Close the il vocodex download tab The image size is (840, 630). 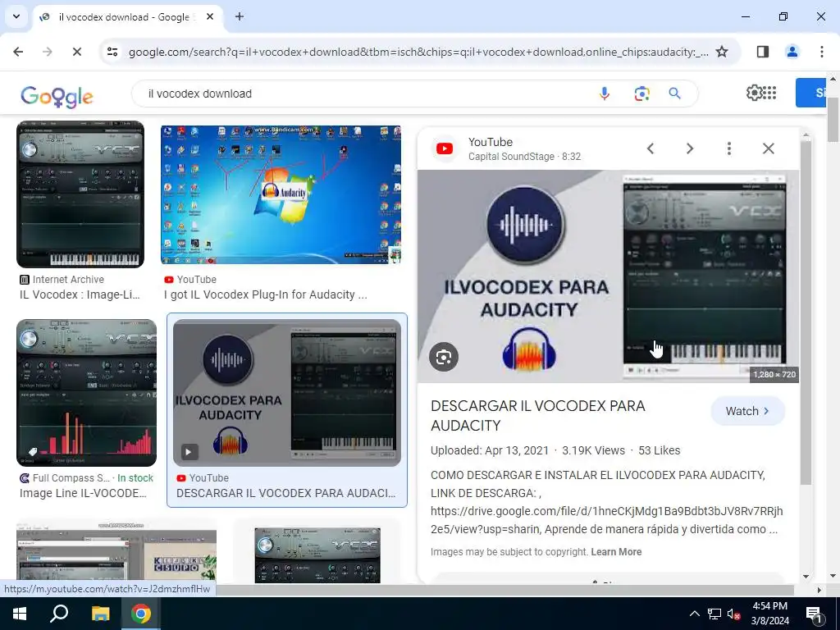[210, 16]
